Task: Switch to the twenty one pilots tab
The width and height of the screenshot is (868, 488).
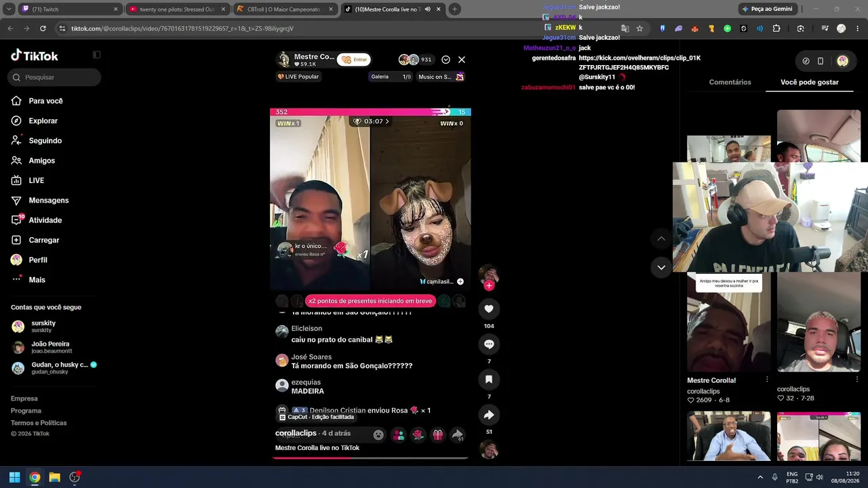Action: click(x=177, y=9)
